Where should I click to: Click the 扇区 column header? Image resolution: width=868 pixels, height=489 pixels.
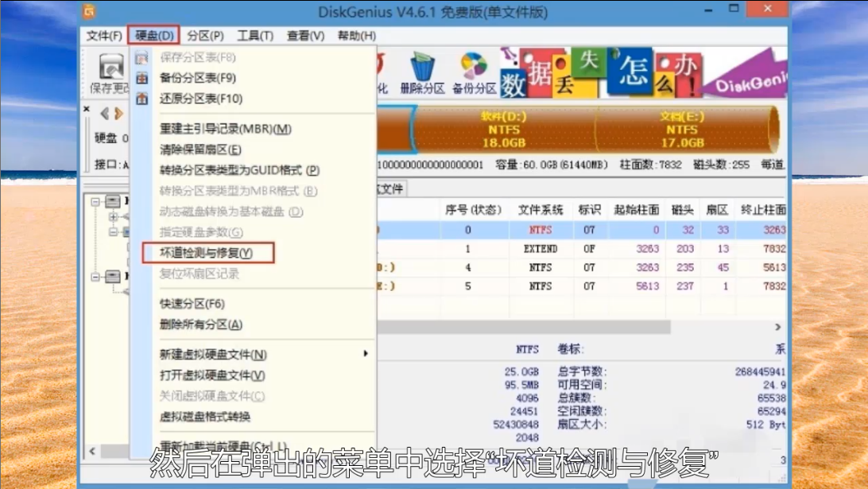pos(718,210)
